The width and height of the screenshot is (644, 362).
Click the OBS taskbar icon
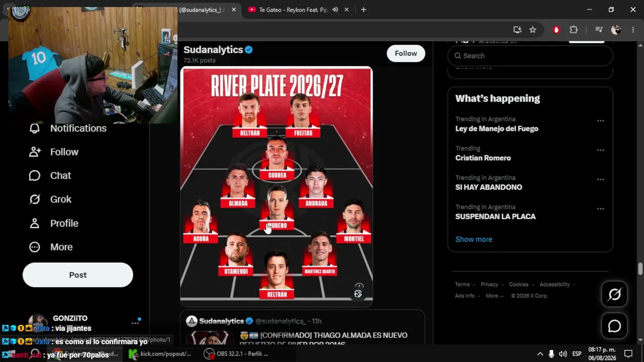tap(209, 353)
